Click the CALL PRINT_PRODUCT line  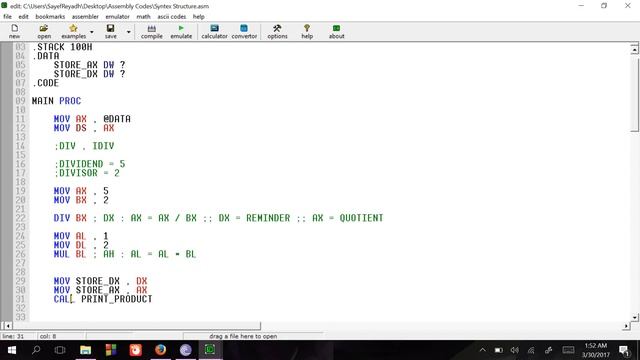[103, 299]
